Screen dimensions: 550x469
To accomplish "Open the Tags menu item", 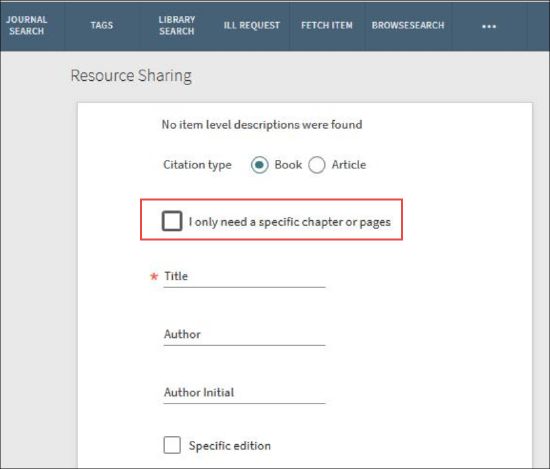I will click(x=102, y=25).
